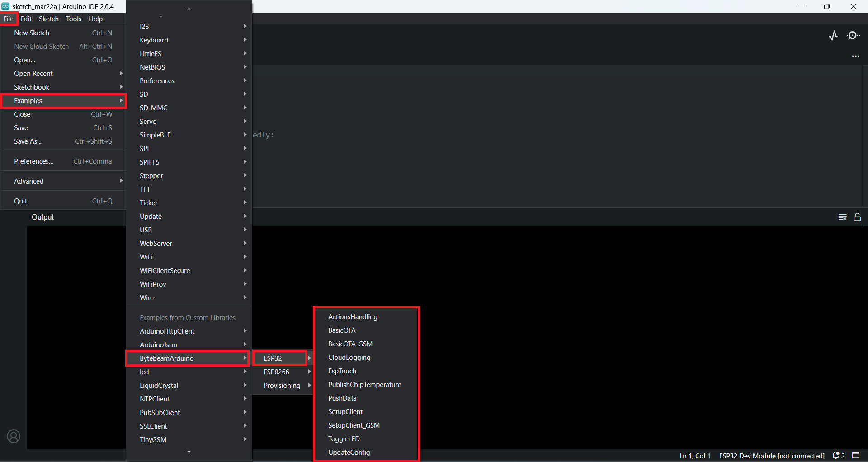Open the ToggleLED example
This screenshot has height=462, width=868.
pyautogui.click(x=367, y=439)
